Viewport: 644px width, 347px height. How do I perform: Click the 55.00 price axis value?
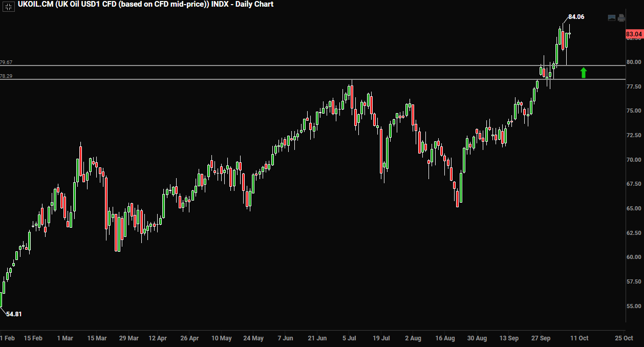pos(634,306)
